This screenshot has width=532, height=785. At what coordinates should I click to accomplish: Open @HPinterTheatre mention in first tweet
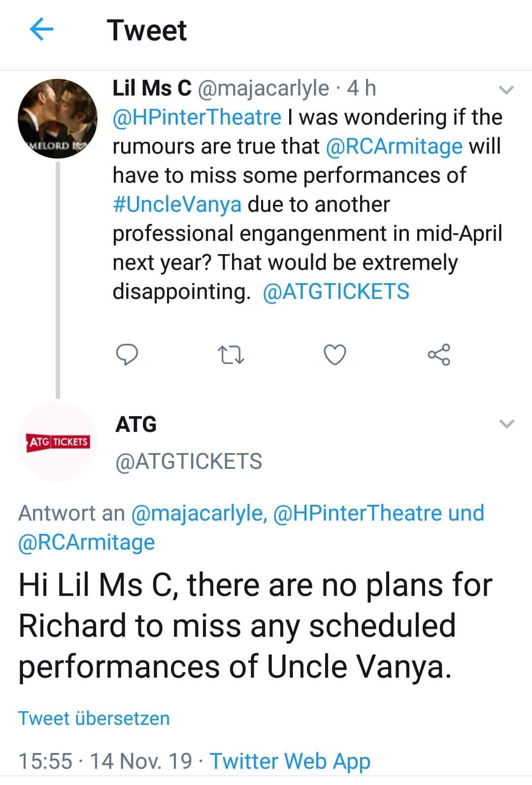197,117
